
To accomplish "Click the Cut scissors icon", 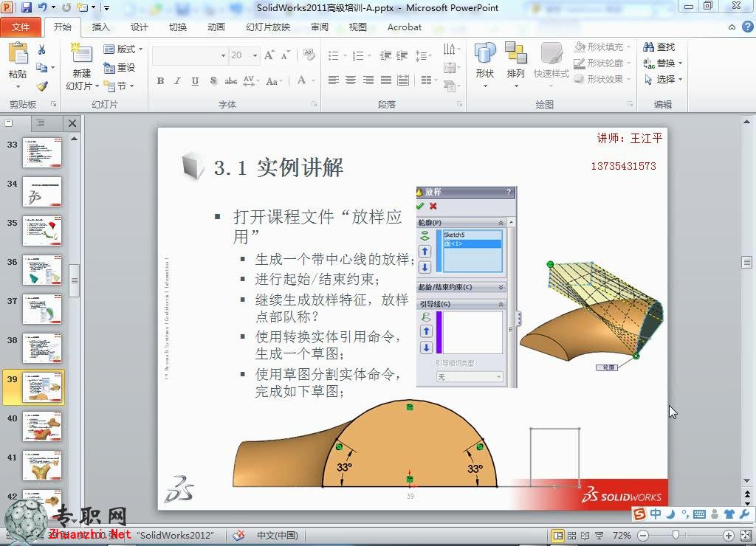I will tap(42, 49).
